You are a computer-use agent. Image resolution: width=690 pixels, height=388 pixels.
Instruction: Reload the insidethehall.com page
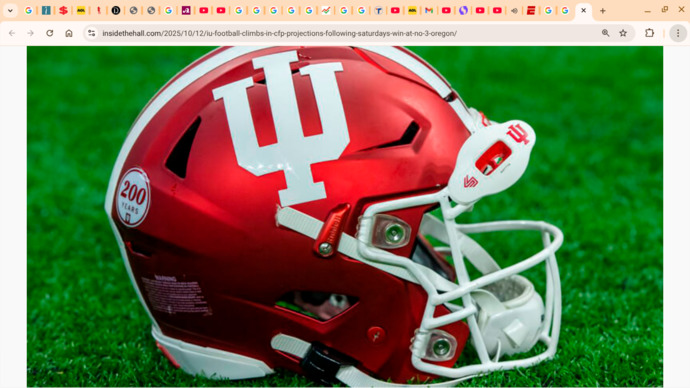pyautogui.click(x=50, y=33)
